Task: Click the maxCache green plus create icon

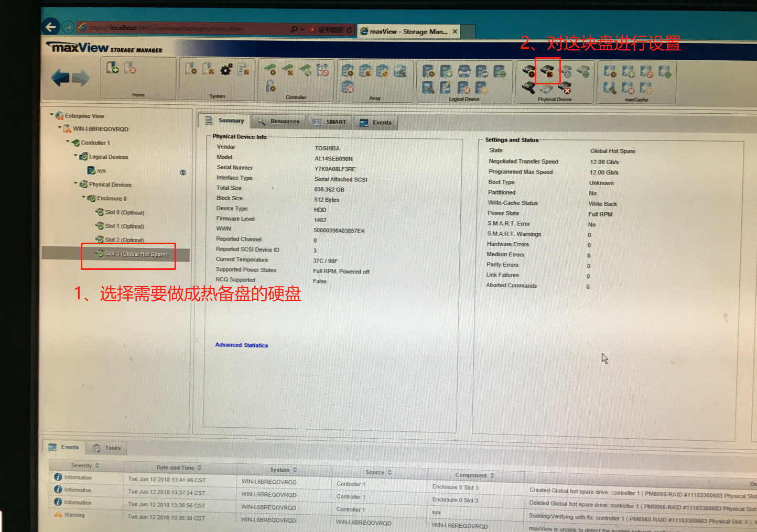Action: point(629,71)
